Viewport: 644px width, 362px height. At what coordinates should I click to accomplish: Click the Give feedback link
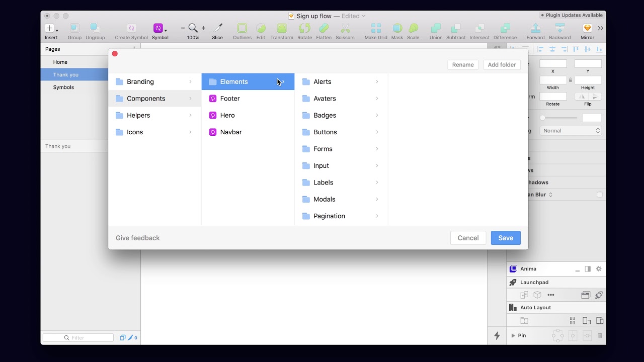(x=137, y=237)
